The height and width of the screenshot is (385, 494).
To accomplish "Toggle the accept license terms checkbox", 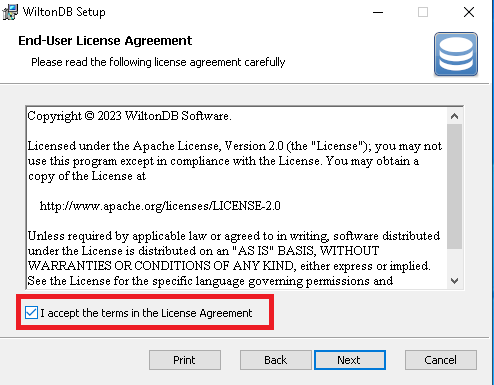I will pos(31,313).
